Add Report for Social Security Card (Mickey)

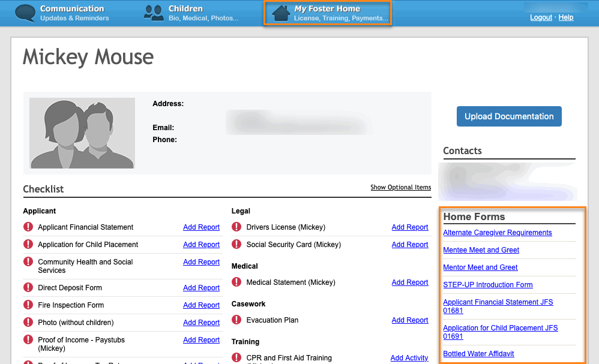click(410, 245)
